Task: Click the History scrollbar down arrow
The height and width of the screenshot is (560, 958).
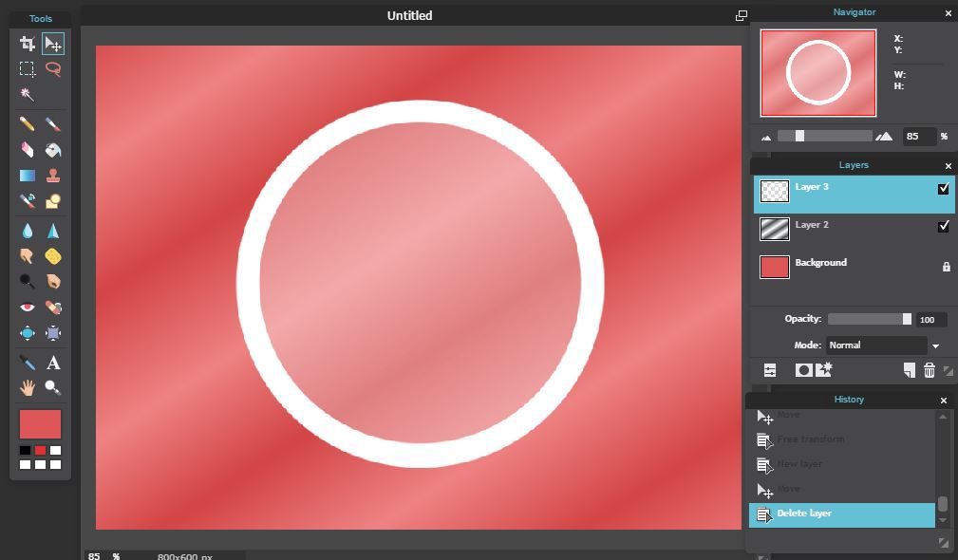Action: (x=943, y=521)
